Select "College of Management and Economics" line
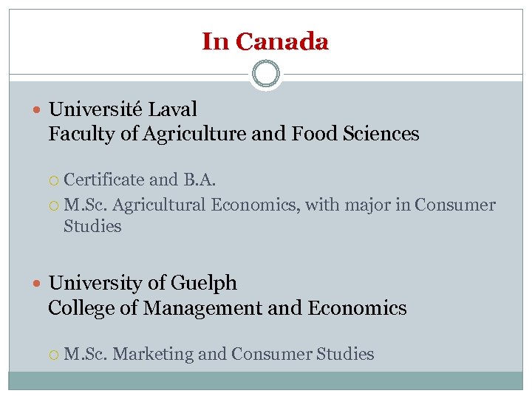The image size is (532, 399). click(227, 307)
